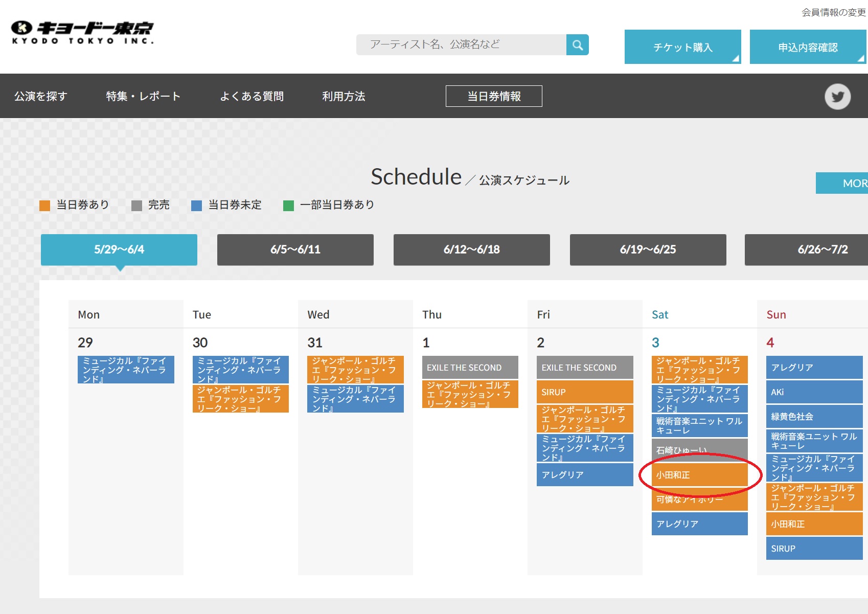
Task: Open the チケット購入 button
Action: pyautogui.click(x=682, y=47)
